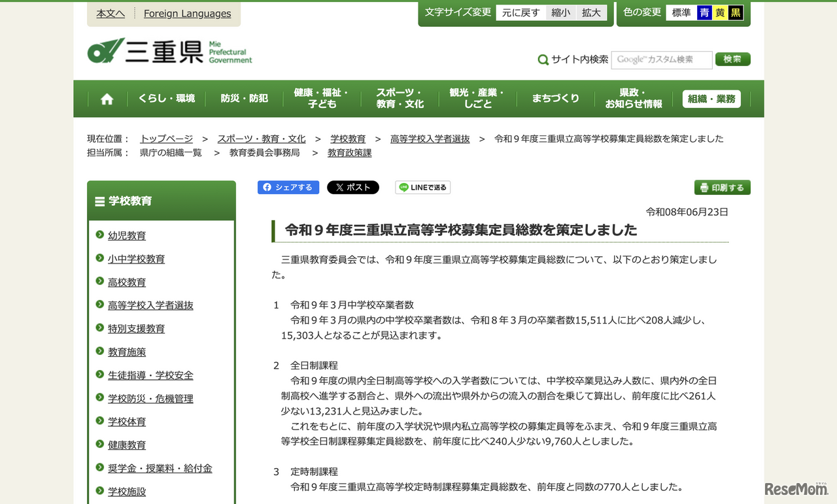Share via Facebook シェアする button
The height and width of the screenshot is (504, 837).
288,188
